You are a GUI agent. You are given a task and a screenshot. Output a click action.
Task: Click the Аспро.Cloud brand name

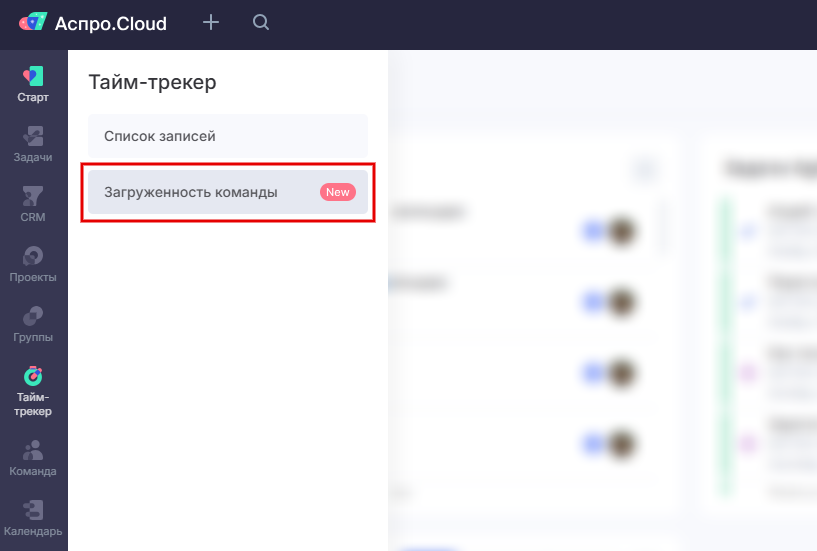tap(111, 23)
